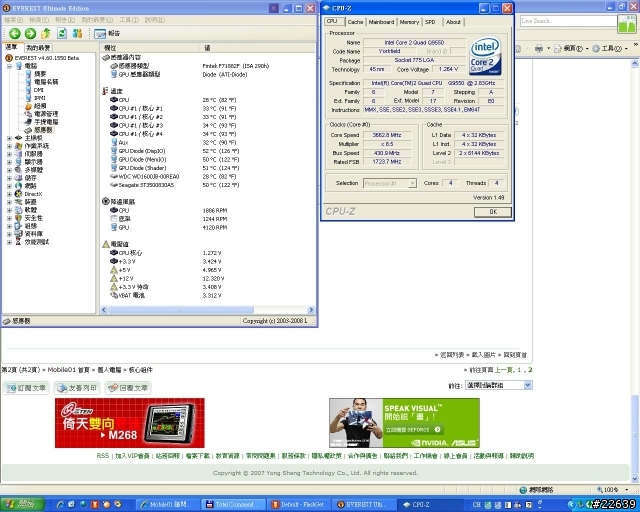The height and width of the screenshot is (512, 640).
Task: Click the Temperature (溫度) section thermometer icon
Action: [x=105, y=91]
